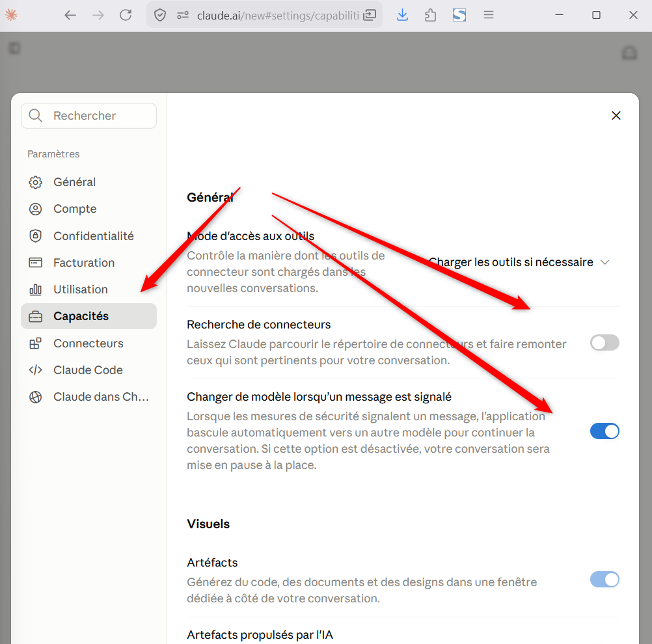The height and width of the screenshot is (644, 652).
Task: Click 'Mode d'accès aux outils' label
Action: 251,236
